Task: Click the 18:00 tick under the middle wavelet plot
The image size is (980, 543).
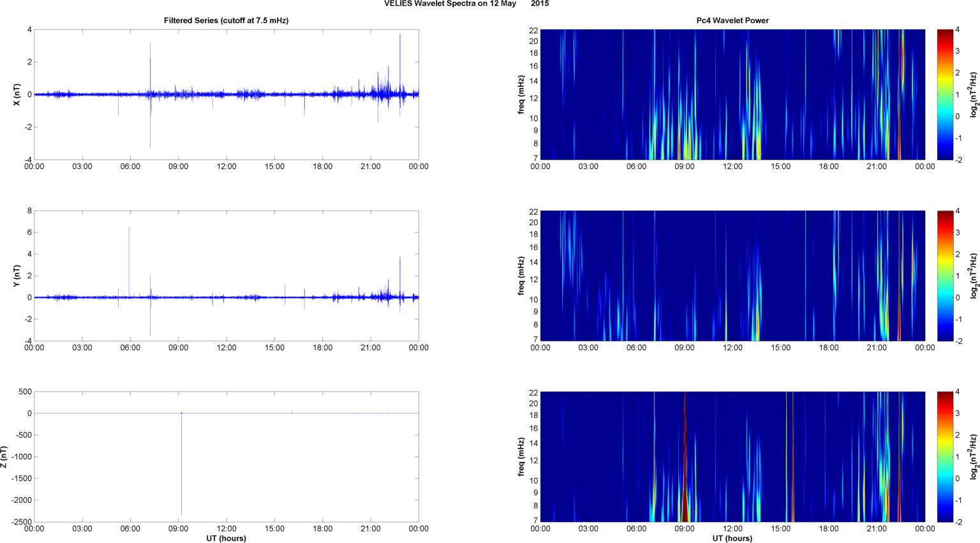Action: [829, 348]
